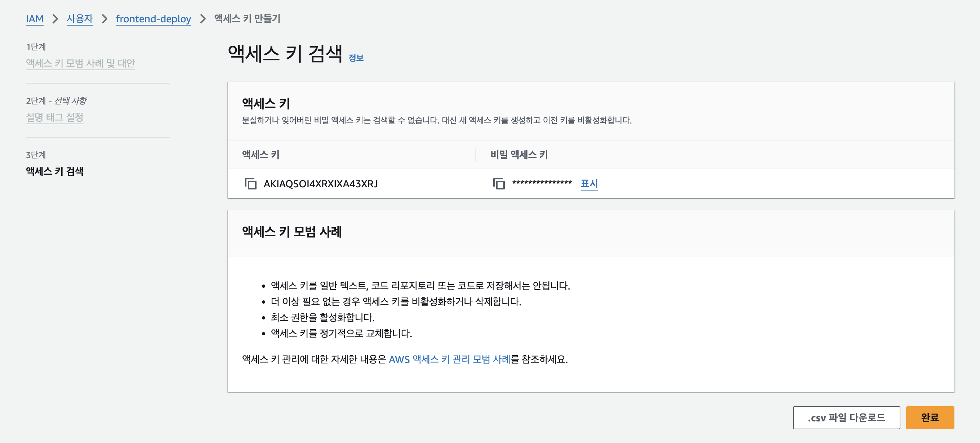980x443 pixels.
Task: Click chevron between IAM and 사용자
Action: [x=55, y=19]
